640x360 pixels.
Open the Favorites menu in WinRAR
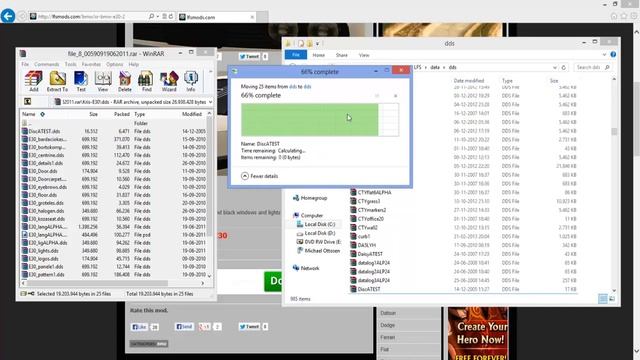point(91,64)
